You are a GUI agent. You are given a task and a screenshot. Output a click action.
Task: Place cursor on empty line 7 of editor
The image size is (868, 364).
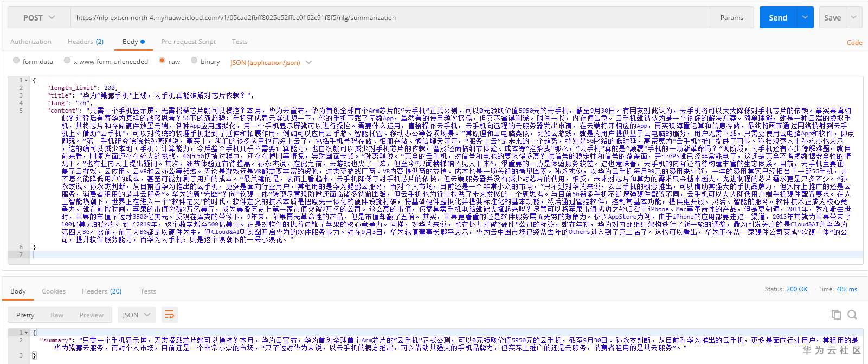[x=447, y=255]
